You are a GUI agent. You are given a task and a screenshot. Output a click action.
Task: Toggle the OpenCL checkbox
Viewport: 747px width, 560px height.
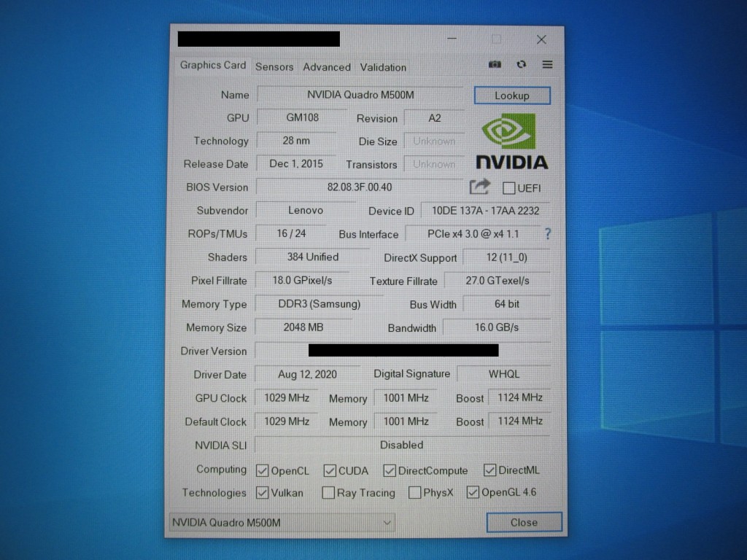262,470
